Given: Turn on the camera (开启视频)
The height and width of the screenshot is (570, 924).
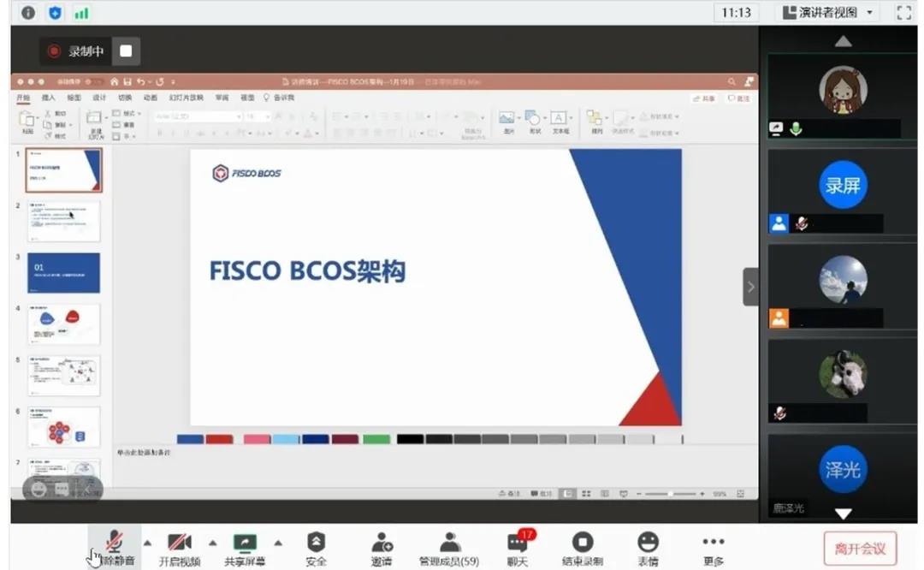Looking at the screenshot, I should click(180, 549).
